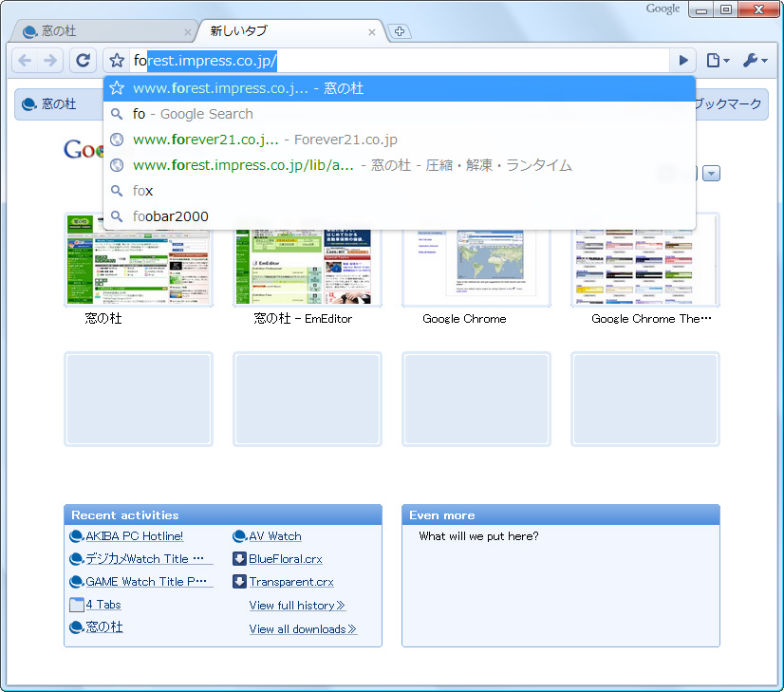Viewport: 784px width, 692px height.
Task: Open the View full history link
Action: [297, 605]
